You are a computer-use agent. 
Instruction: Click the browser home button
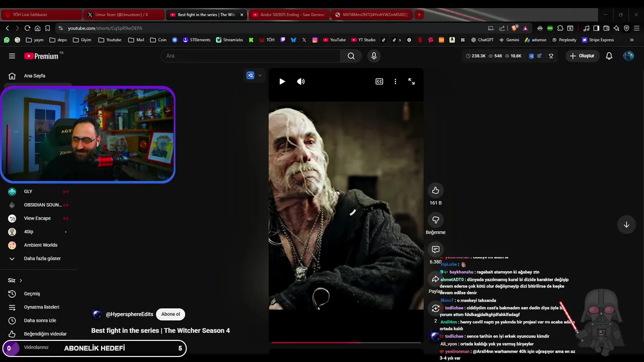(x=37, y=28)
